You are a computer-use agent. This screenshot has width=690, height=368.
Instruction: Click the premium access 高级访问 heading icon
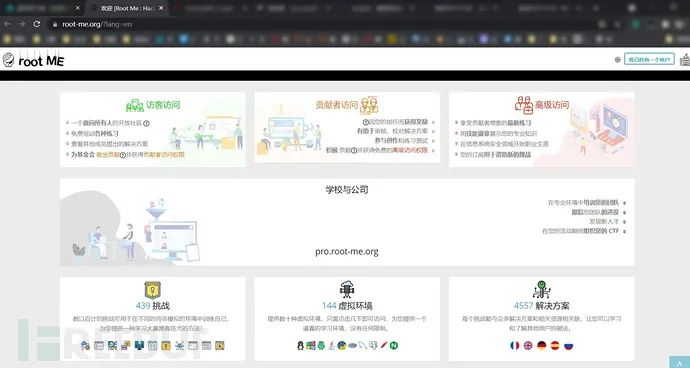pos(524,105)
